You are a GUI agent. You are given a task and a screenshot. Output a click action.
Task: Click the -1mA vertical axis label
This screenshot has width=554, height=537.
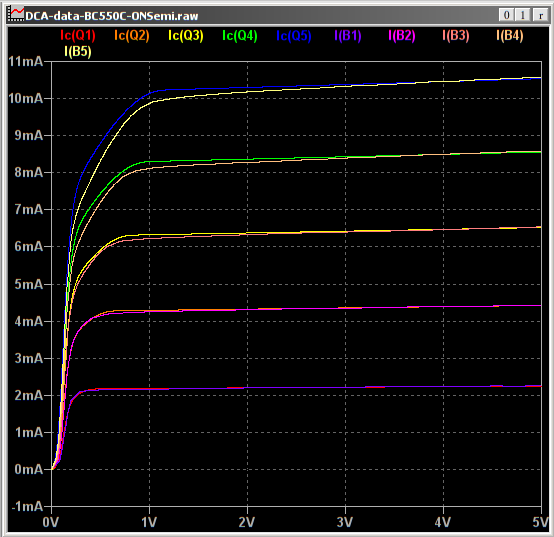point(28,507)
